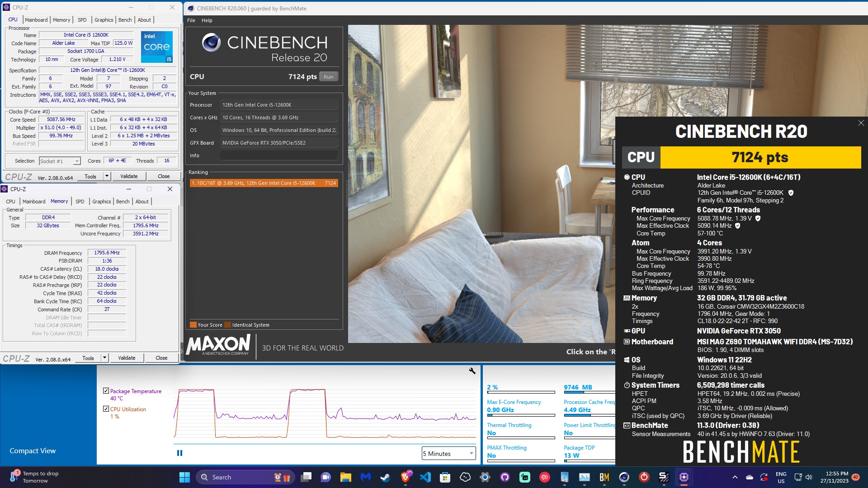Open the Cinebench File menu
This screenshot has height=488, width=868.
click(x=191, y=20)
